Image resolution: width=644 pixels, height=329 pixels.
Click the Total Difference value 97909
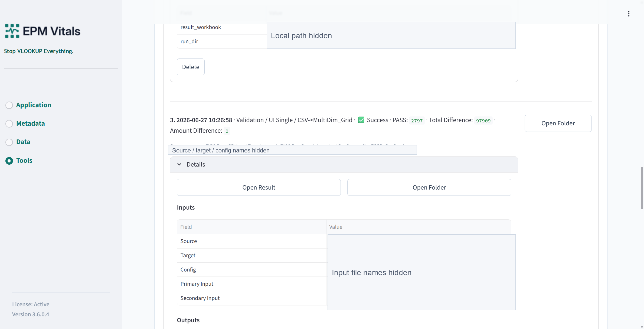pyautogui.click(x=483, y=120)
